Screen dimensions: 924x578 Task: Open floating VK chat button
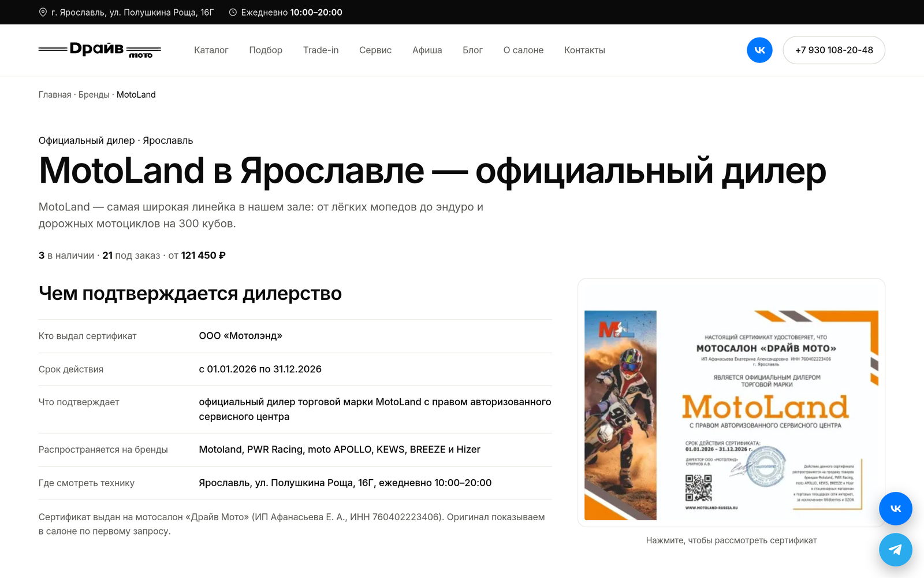coord(895,509)
